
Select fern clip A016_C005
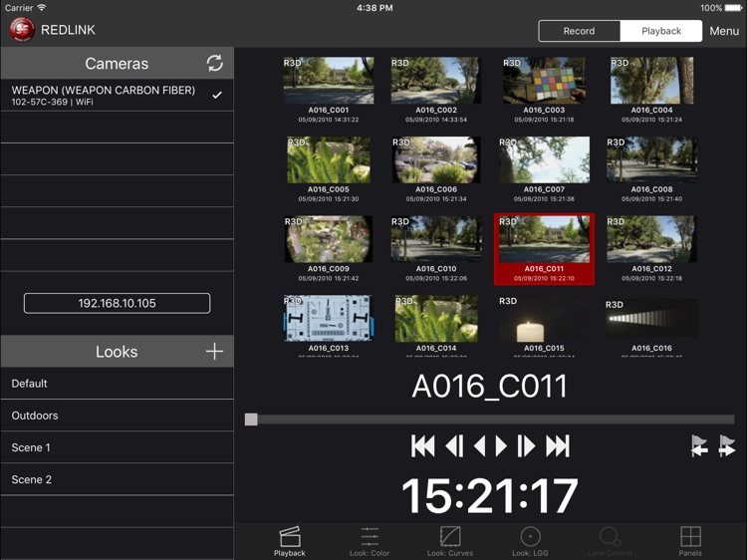pos(329,159)
